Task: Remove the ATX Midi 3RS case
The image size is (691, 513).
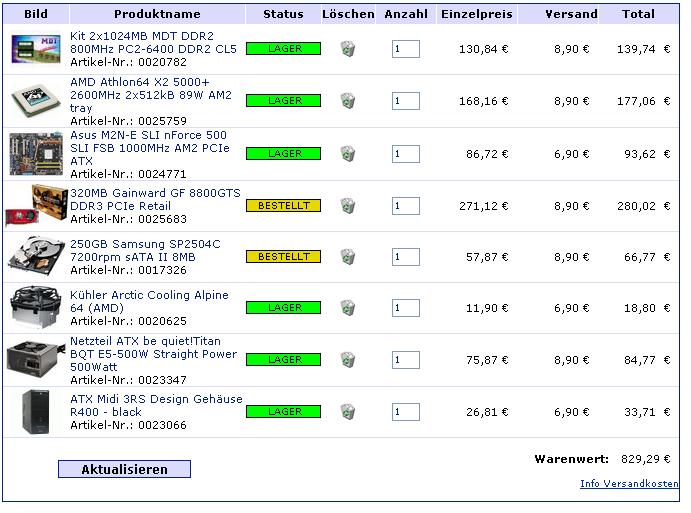Action: (348, 412)
